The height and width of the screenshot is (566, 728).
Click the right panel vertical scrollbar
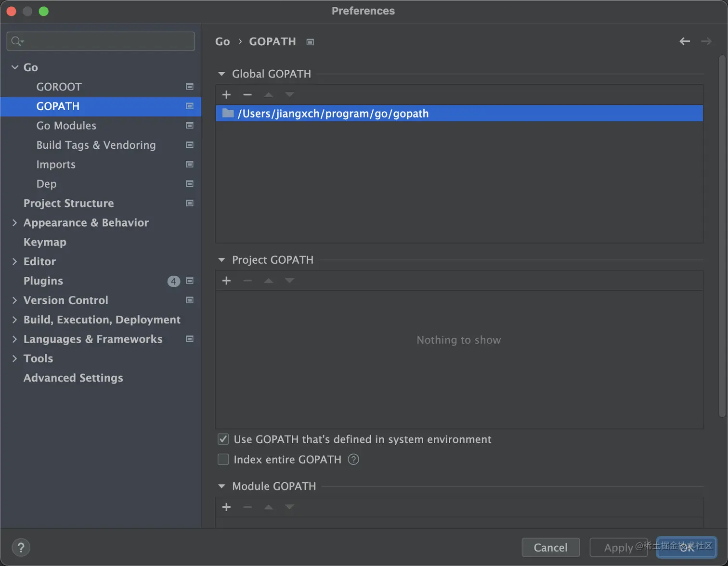(x=723, y=236)
